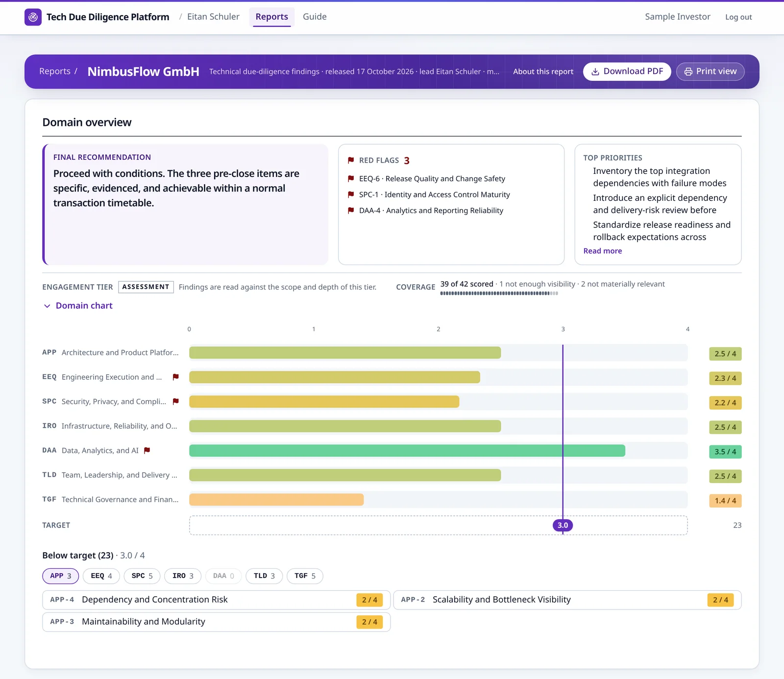The width and height of the screenshot is (784, 679).
Task: Click the 3.5 / 4 score badge for DAA
Action: click(x=725, y=452)
